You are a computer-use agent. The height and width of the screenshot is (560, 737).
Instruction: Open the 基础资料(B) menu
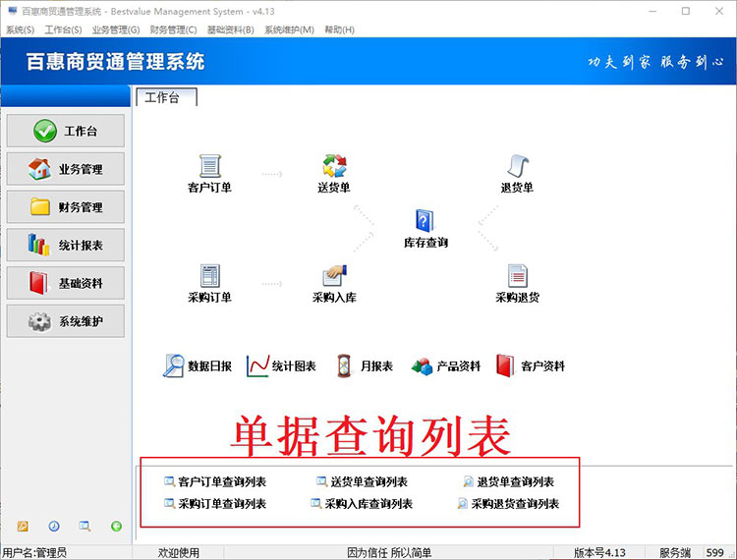(x=230, y=30)
